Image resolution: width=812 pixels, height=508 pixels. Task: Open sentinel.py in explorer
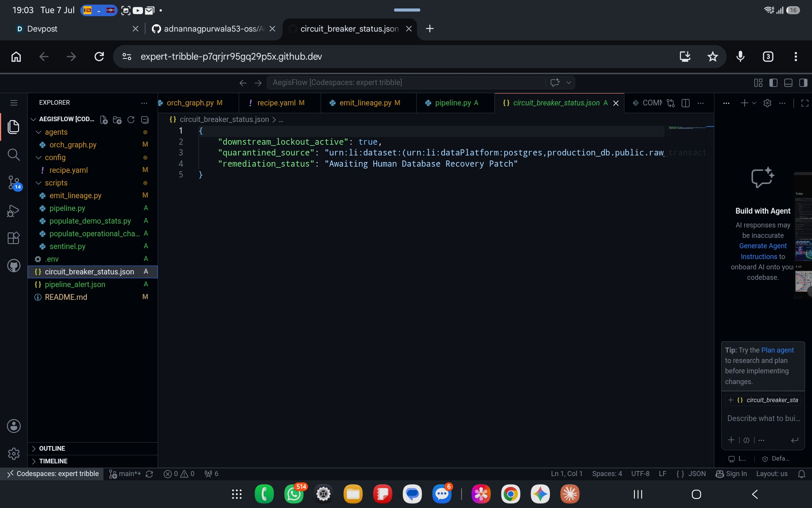click(92, 246)
